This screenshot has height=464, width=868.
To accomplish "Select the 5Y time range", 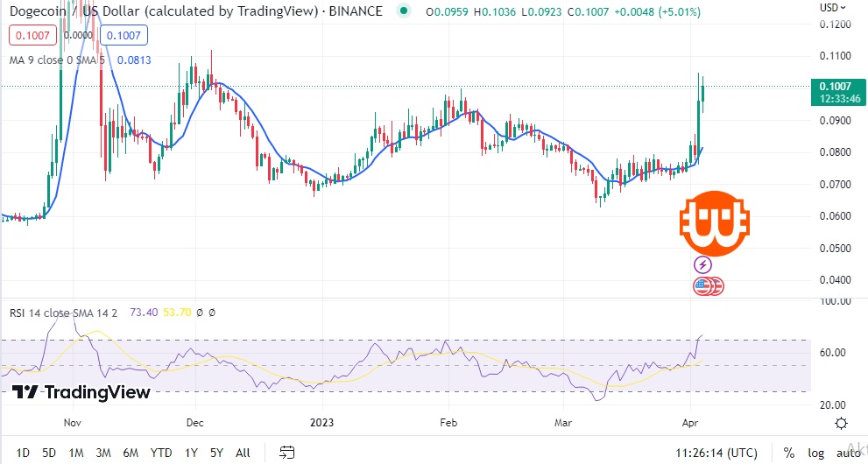I will [x=216, y=453].
